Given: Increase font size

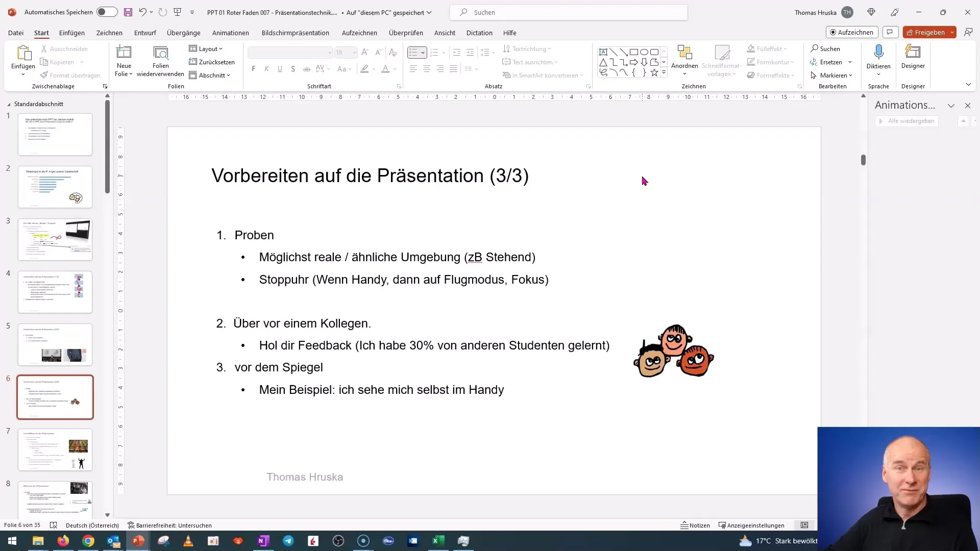Looking at the screenshot, I should tap(365, 53).
